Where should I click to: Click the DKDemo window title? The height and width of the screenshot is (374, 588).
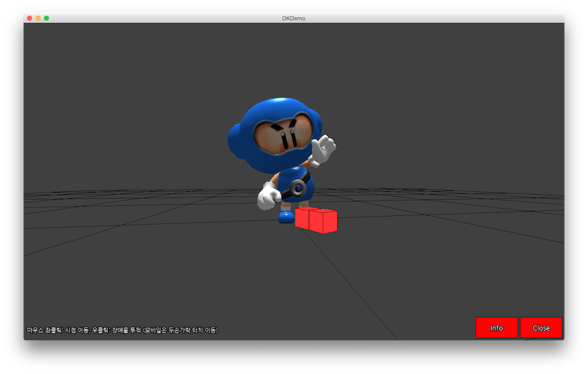pyautogui.click(x=293, y=18)
